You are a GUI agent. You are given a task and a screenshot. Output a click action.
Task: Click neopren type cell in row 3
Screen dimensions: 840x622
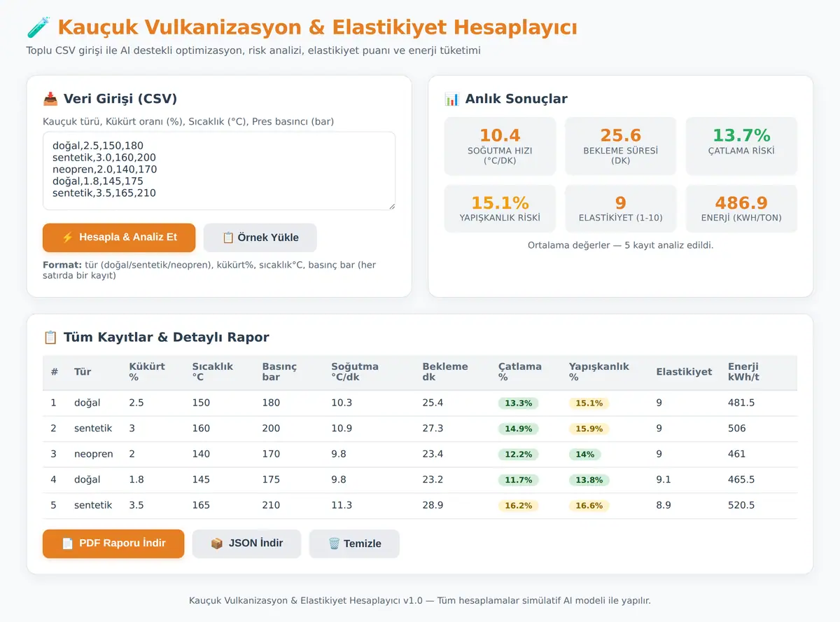tap(94, 454)
